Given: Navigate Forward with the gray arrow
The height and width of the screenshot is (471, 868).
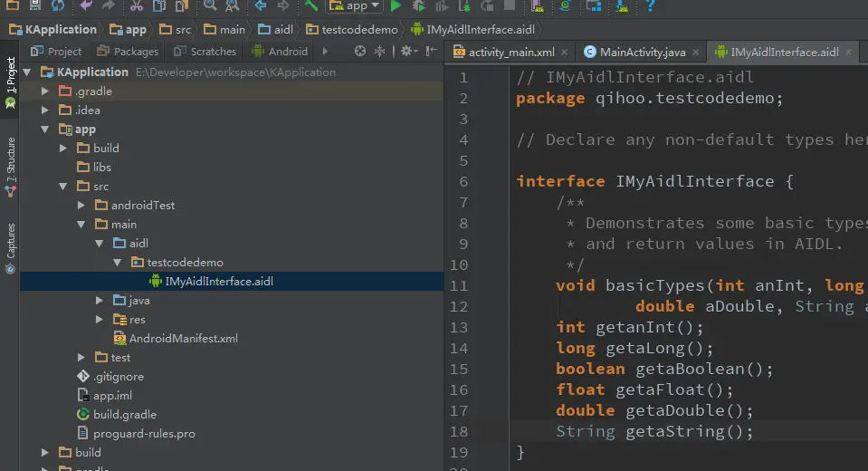Looking at the screenshot, I should click(283, 5).
